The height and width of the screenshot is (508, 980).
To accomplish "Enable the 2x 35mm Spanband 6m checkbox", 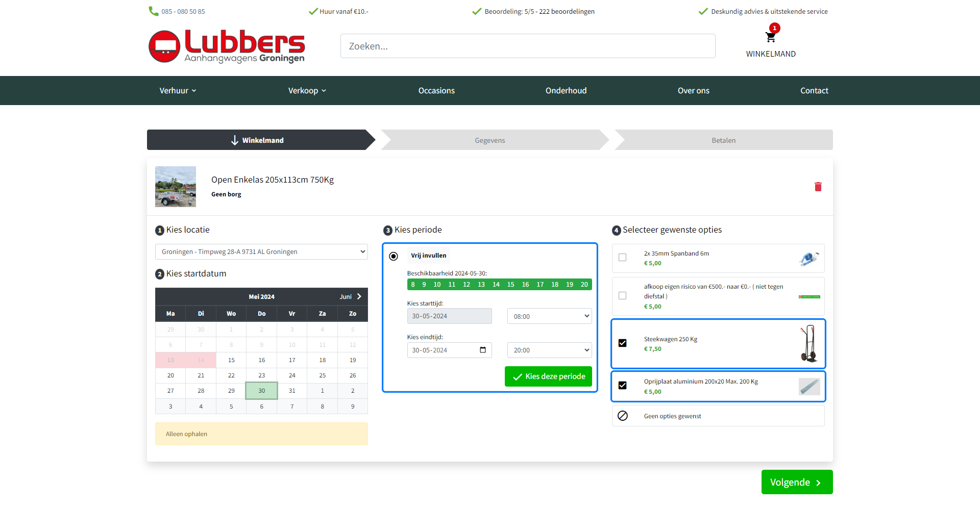I will [623, 258].
